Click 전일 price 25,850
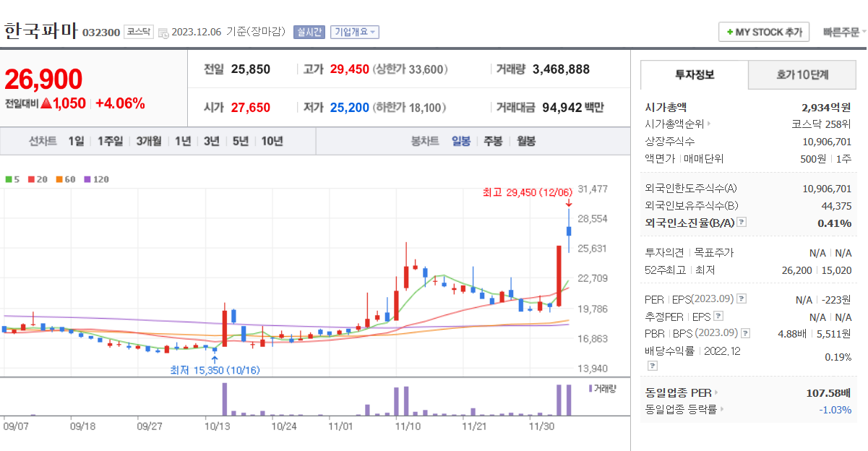 click(251, 69)
